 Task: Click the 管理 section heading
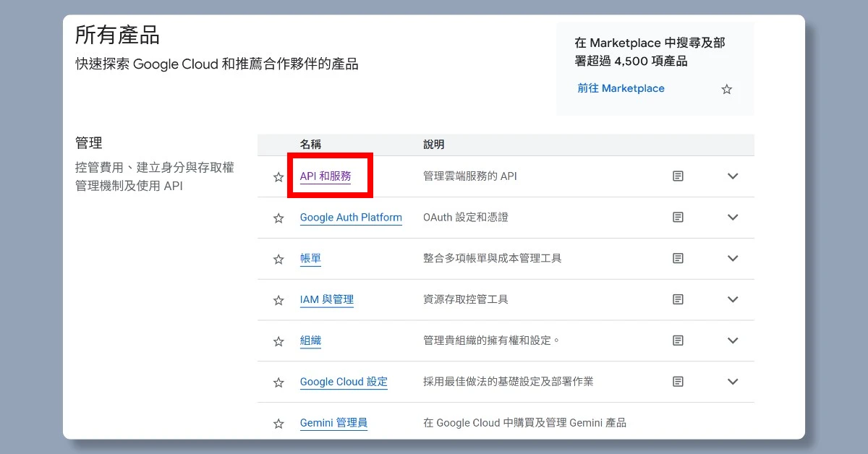pos(89,143)
